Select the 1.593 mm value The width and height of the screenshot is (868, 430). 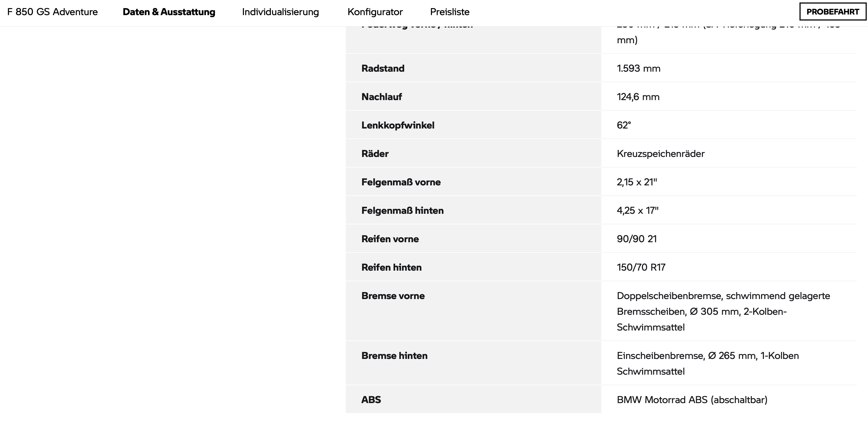[x=638, y=68]
